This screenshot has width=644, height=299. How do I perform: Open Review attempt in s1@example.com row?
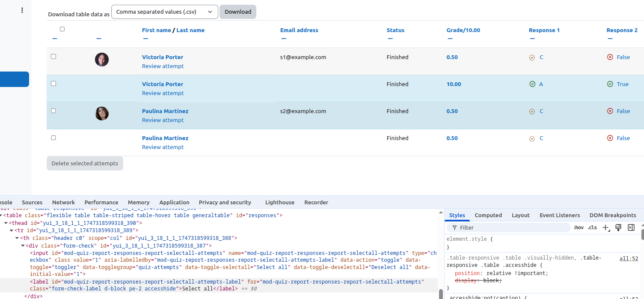tap(163, 66)
